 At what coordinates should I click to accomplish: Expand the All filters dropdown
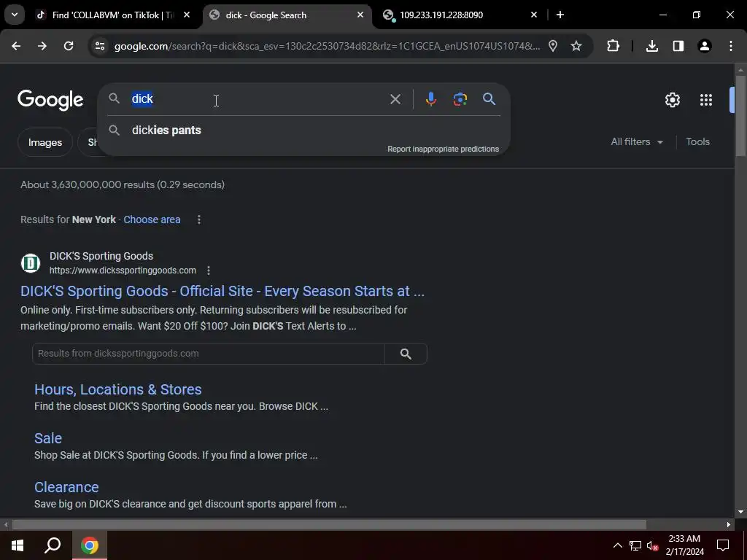pos(636,142)
